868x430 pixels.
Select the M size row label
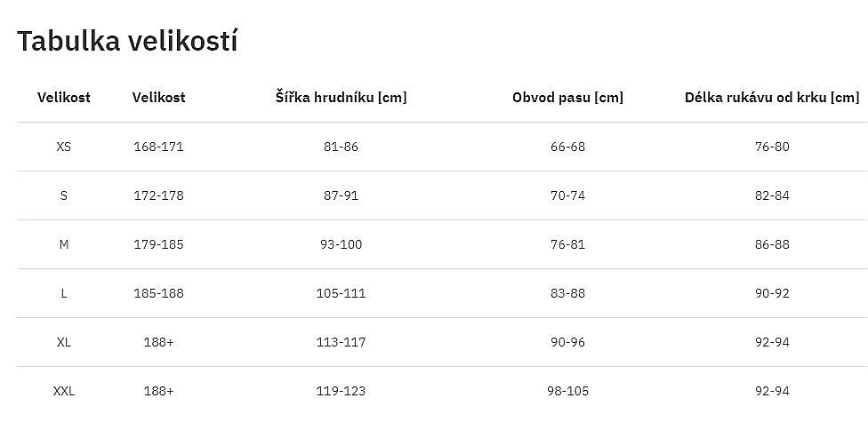[x=64, y=244]
